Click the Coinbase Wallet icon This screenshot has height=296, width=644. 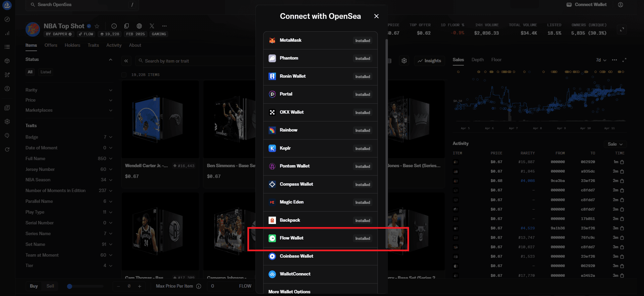pos(272,256)
